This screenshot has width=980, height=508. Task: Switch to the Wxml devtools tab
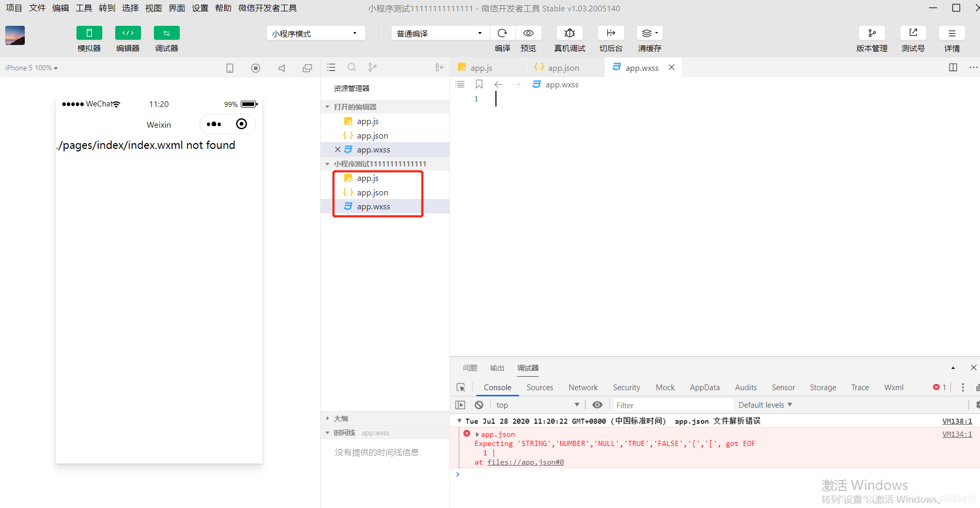click(x=894, y=388)
